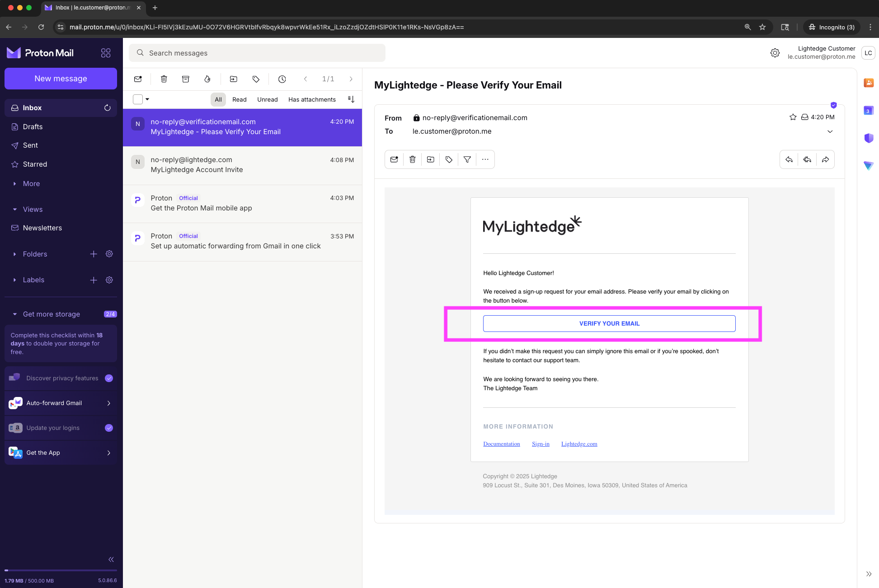Go to the next page of messages

tap(351, 79)
